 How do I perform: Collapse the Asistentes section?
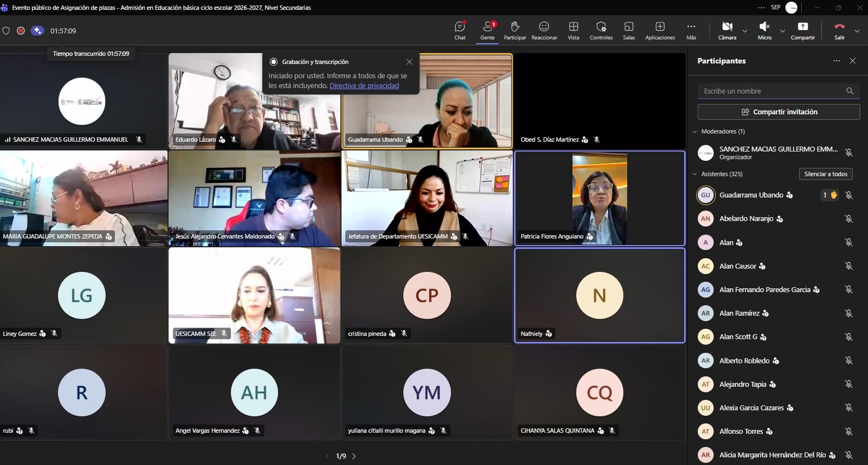[x=695, y=174]
